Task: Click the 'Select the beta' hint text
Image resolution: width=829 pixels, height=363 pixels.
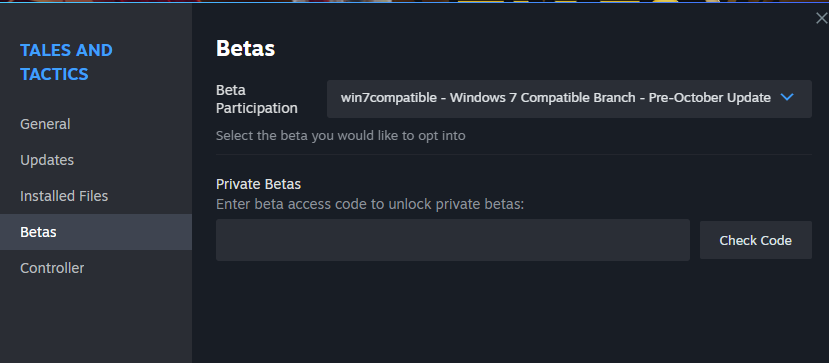Action: [x=340, y=136]
